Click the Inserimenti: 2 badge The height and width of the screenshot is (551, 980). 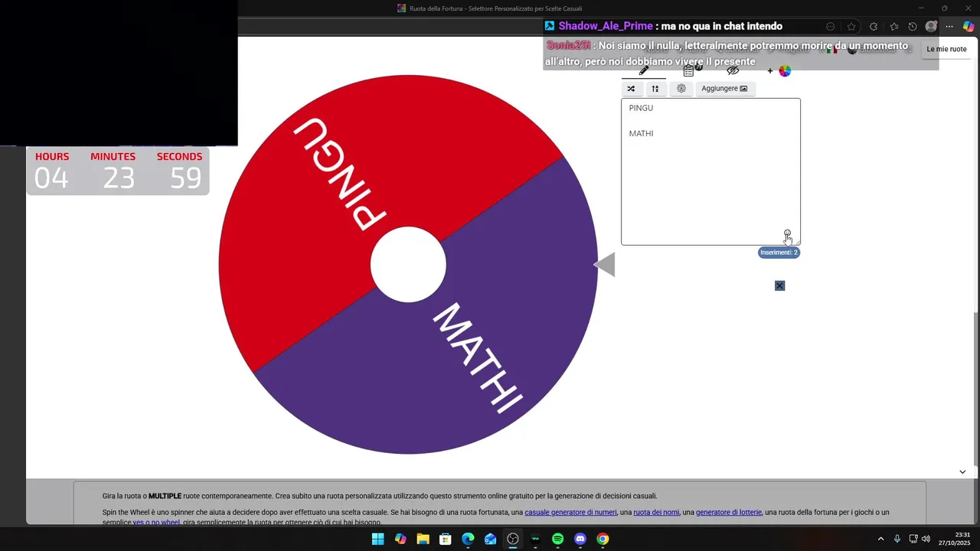[779, 253]
